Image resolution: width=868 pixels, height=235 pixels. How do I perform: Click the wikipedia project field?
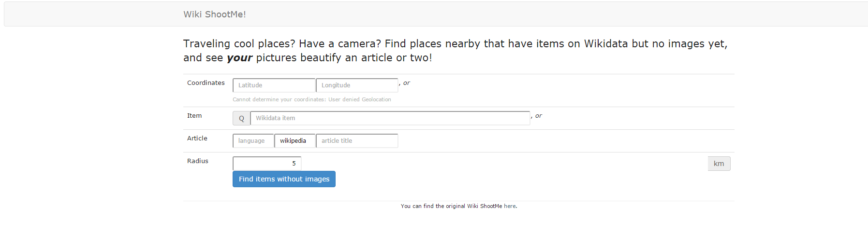[294, 141]
